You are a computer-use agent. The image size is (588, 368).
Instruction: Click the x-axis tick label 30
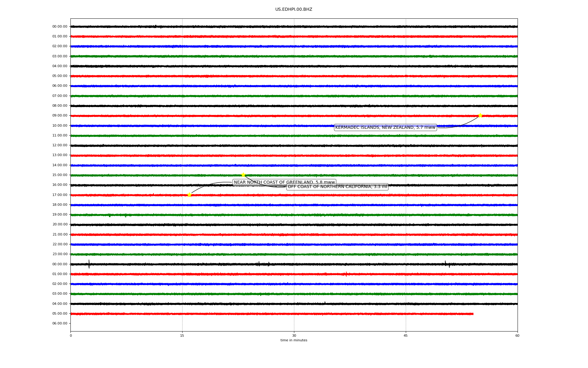coord(294,335)
